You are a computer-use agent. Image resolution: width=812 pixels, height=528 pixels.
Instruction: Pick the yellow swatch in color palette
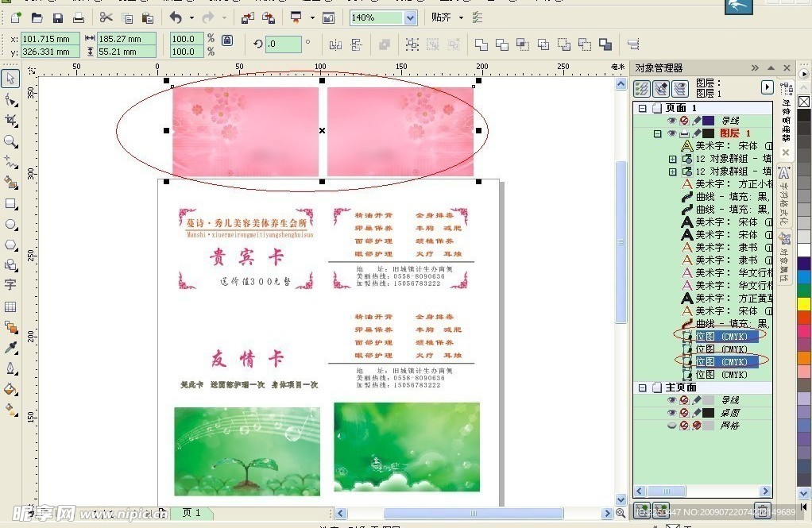click(804, 303)
